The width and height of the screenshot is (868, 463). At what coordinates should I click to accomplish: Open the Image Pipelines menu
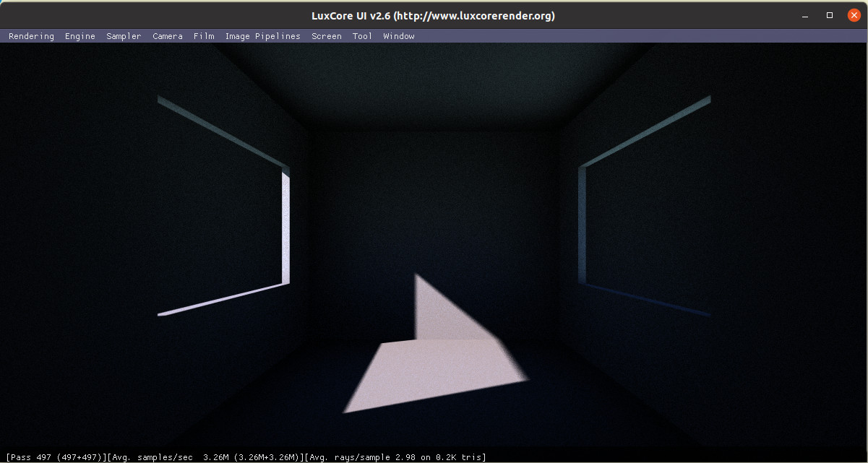(x=262, y=36)
